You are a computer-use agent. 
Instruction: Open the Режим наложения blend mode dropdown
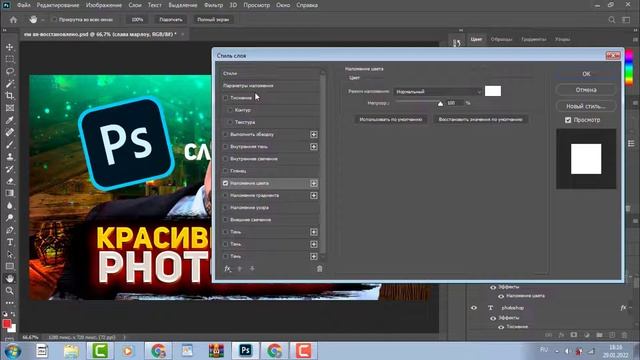(x=438, y=91)
